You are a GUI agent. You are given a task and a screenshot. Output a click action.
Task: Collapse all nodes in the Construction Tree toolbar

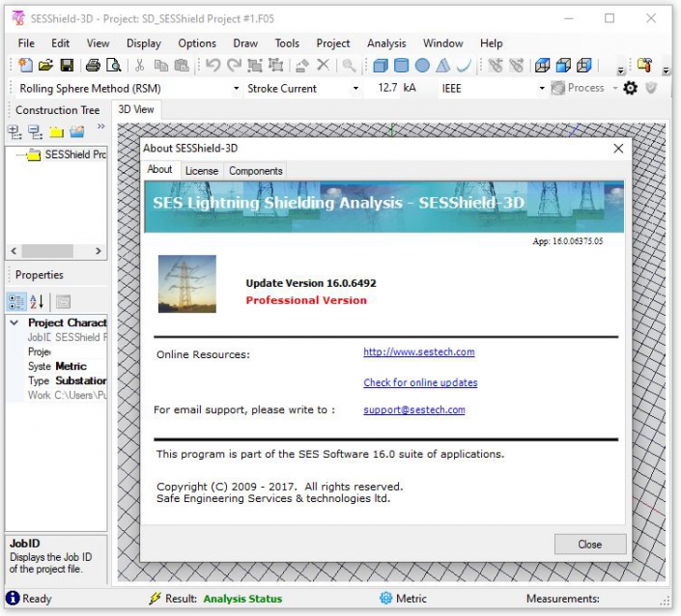point(35,132)
